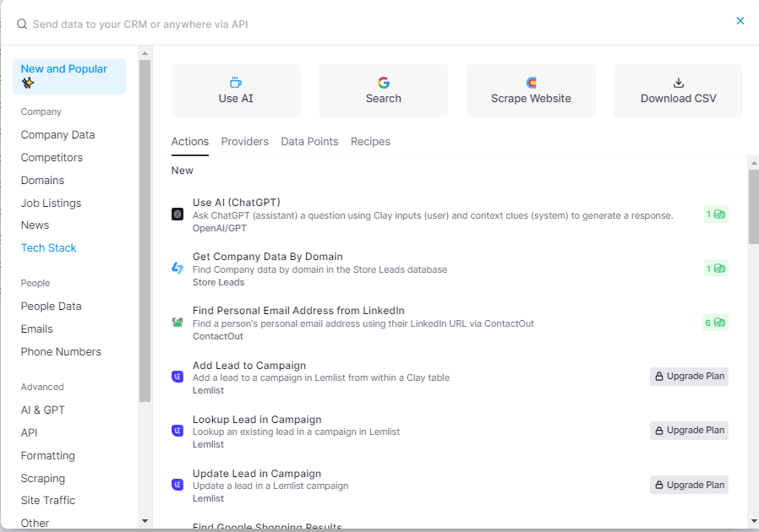The image size is (759, 532).
Task: Select the News category
Action: 35,225
